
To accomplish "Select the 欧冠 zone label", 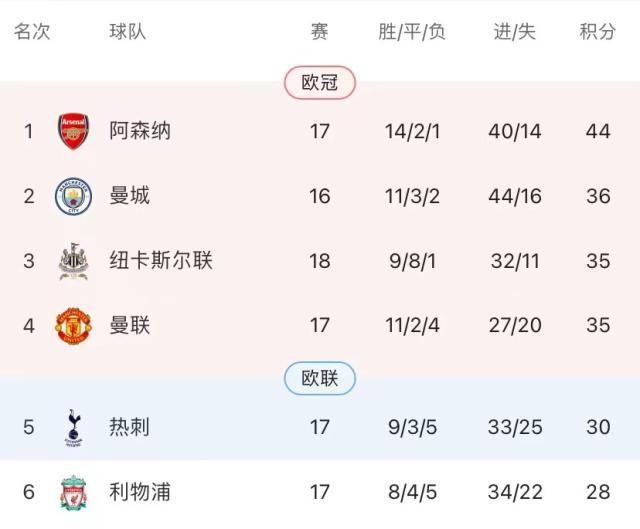I will click(320, 83).
